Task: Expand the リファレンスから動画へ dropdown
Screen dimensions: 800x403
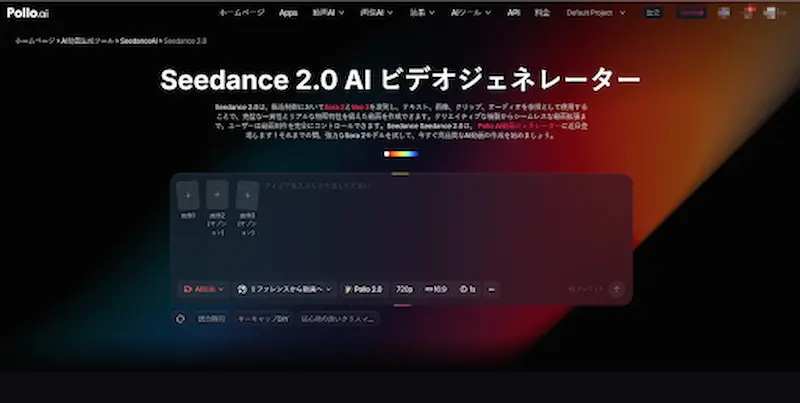Action: click(x=285, y=289)
